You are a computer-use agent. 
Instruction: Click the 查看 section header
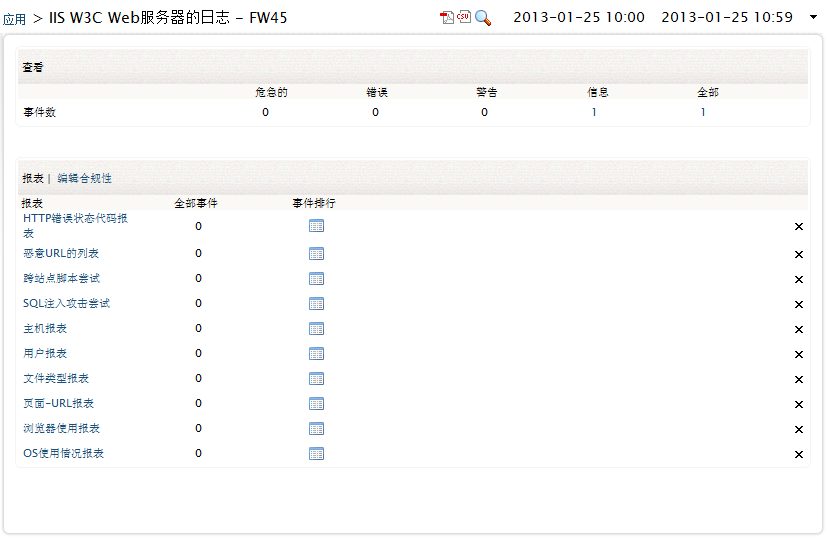point(33,67)
